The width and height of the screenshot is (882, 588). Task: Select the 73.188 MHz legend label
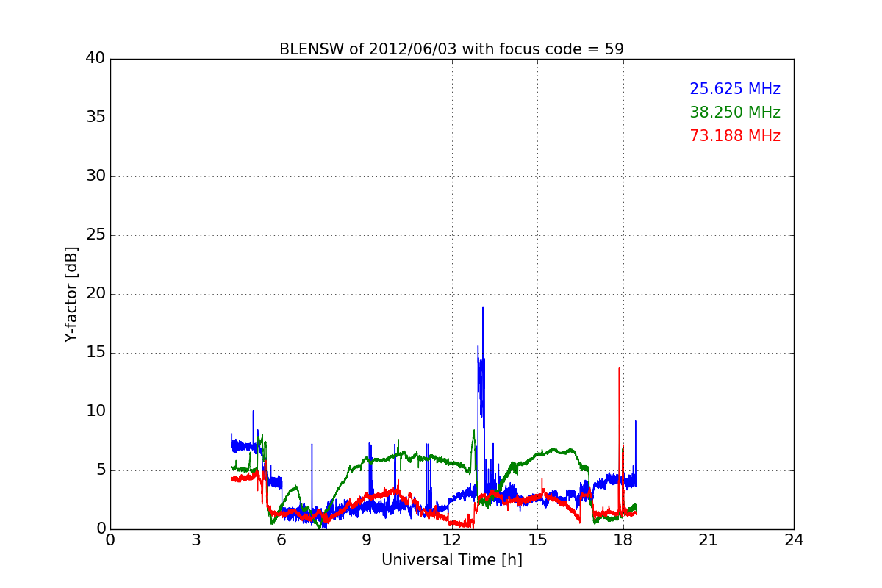[735, 136]
